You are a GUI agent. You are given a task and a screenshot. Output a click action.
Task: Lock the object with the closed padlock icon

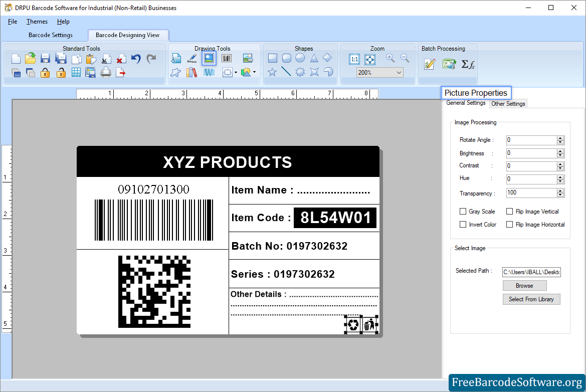tap(45, 73)
